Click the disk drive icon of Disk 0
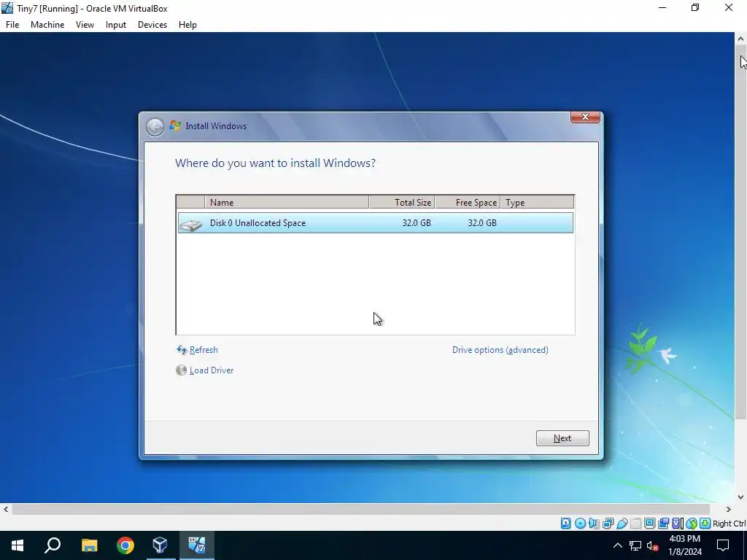747x560 pixels. (191, 224)
